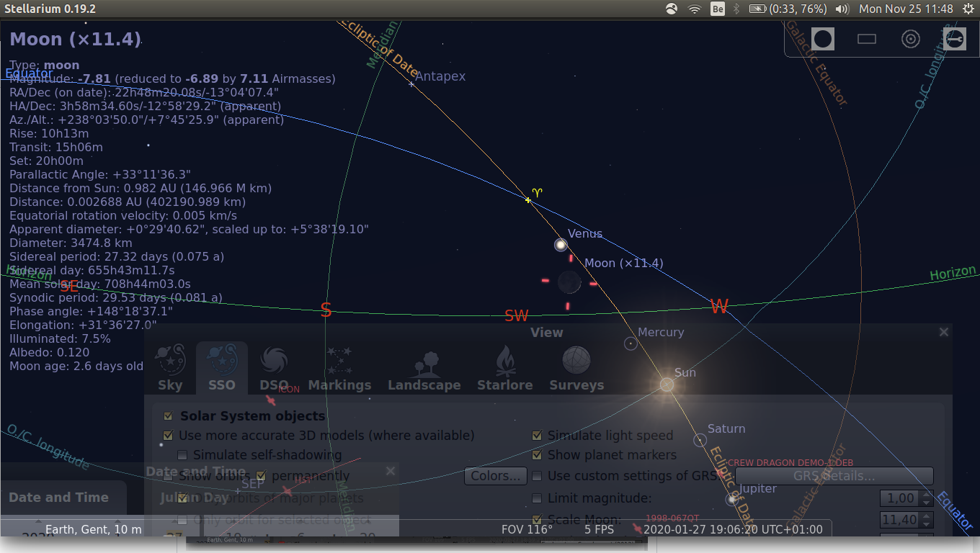
Task: Click the red W cardinal point
Action: pos(719,307)
